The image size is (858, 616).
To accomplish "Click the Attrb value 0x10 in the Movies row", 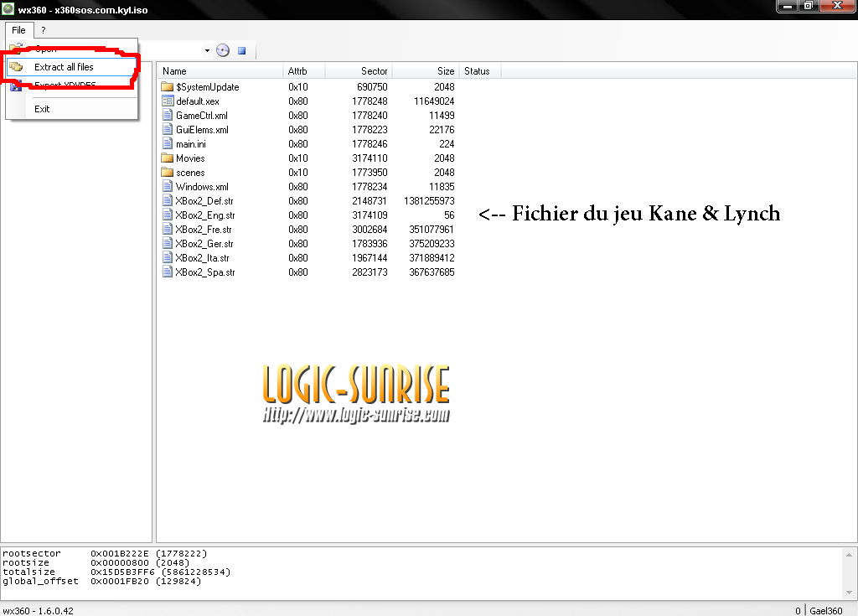I will (298, 158).
